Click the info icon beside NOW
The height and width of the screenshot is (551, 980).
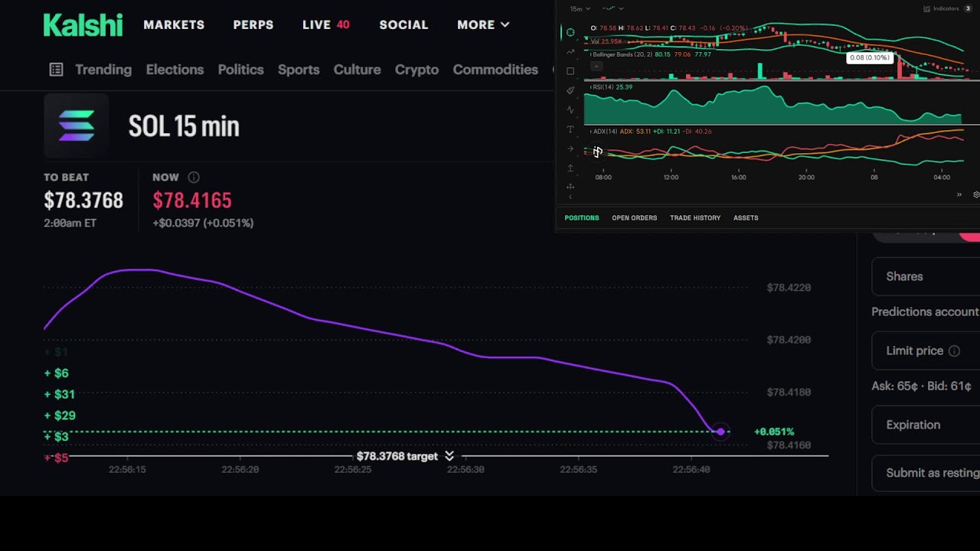[x=194, y=177]
